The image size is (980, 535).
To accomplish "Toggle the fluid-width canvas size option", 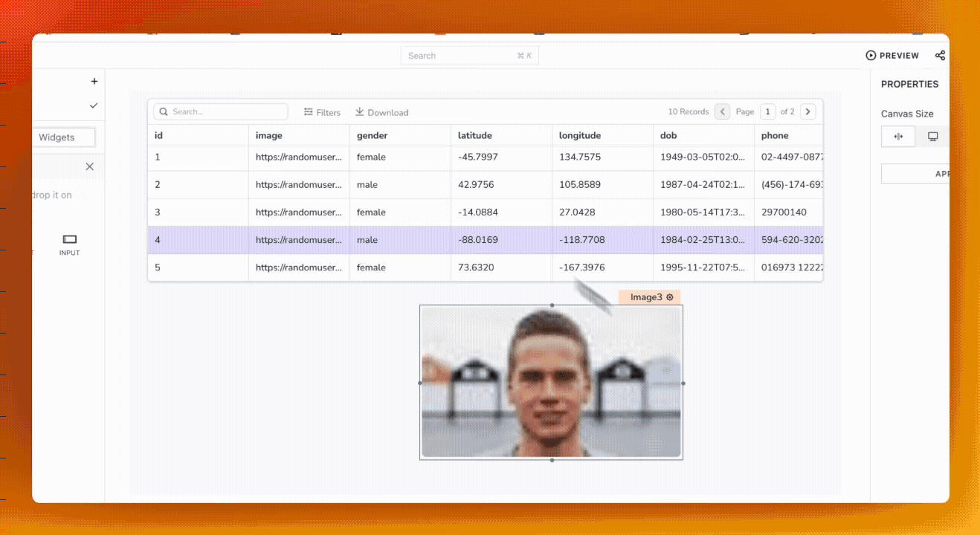I will pyautogui.click(x=897, y=137).
